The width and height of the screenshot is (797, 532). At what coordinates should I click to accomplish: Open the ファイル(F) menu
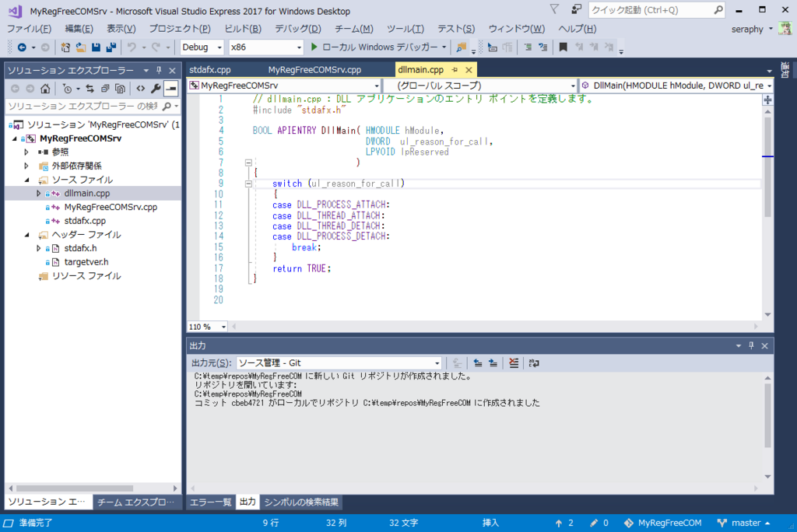pyautogui.click(x=29, y=29)
